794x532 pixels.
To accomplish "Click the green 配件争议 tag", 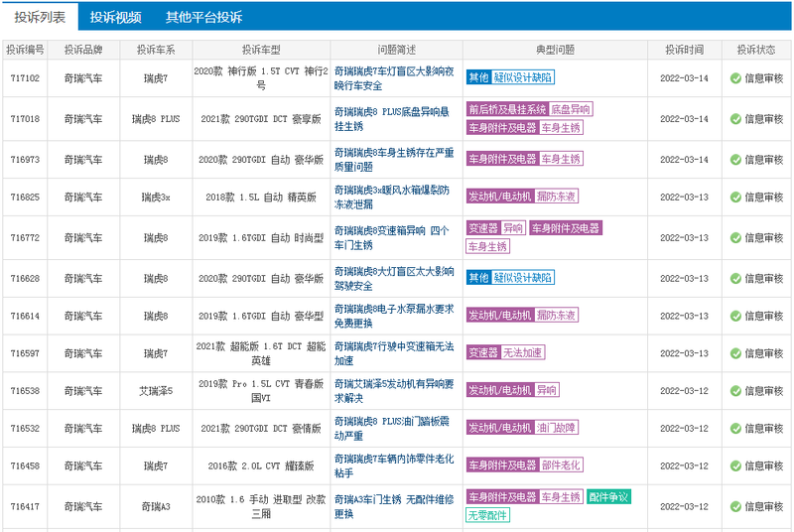I will [x=608, y=497].
